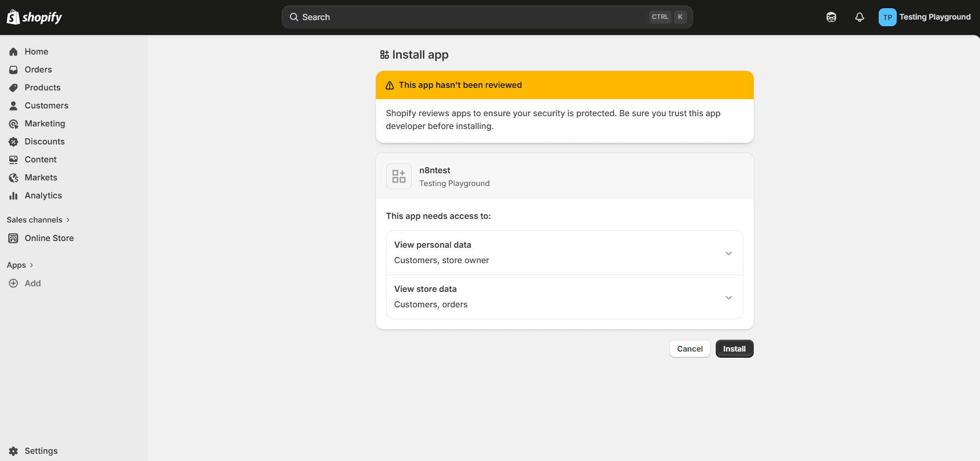The width and height of the screenshot is (980, 461).
Task: Open the Sidekick assistant icon
Action: (x=831, y=17)
